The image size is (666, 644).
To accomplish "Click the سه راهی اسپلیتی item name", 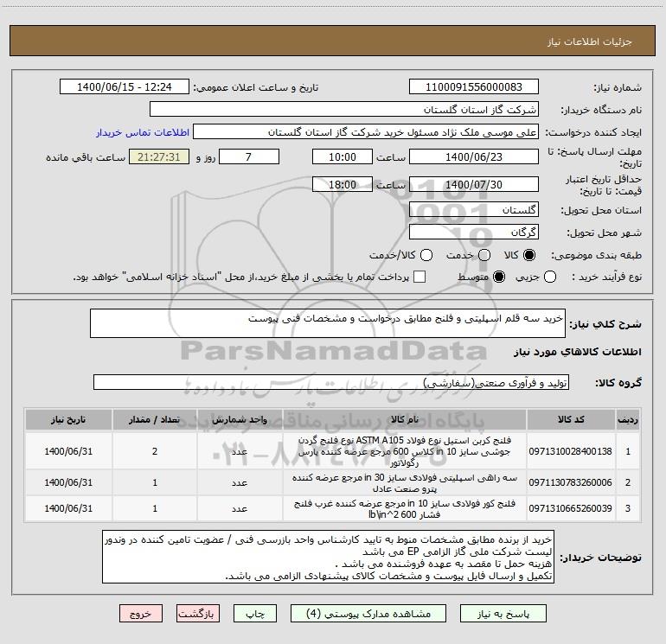I will tap(405, 483).
